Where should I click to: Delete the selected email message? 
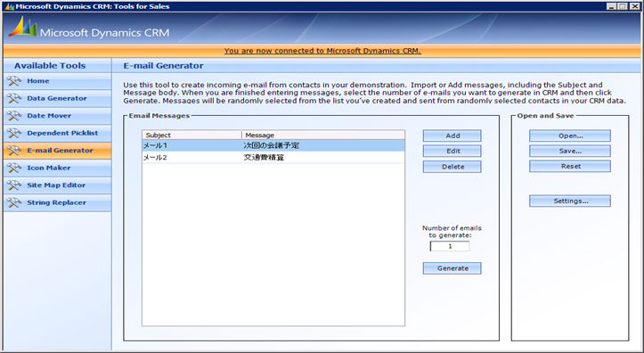pyautogui.click(x=452, y=167)
